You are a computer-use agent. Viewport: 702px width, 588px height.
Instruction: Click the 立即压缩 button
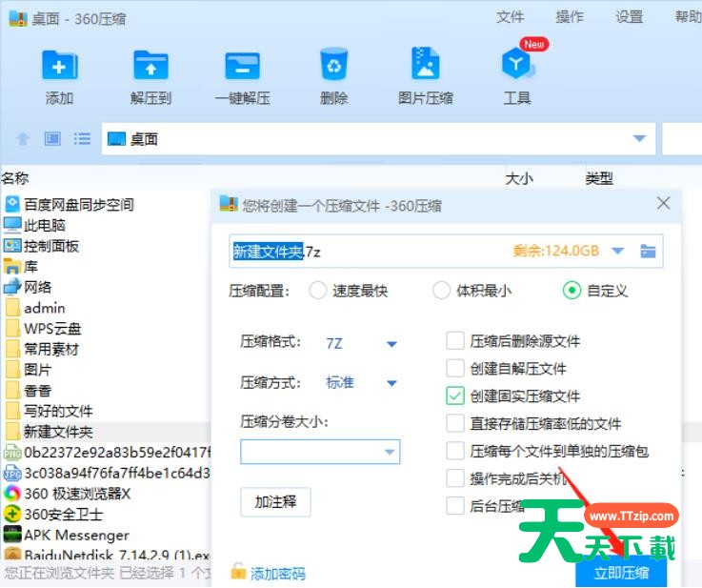[x=621, y=573]
